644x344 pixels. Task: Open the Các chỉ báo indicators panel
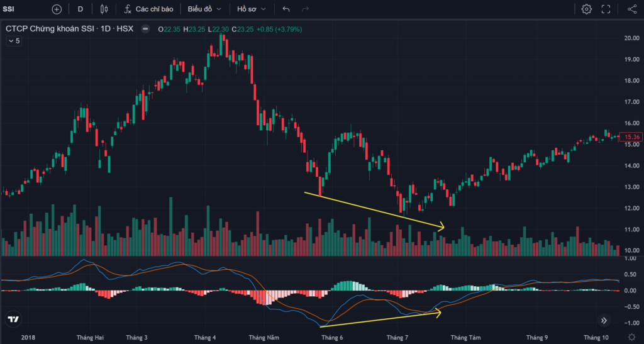tap(148, 9)
